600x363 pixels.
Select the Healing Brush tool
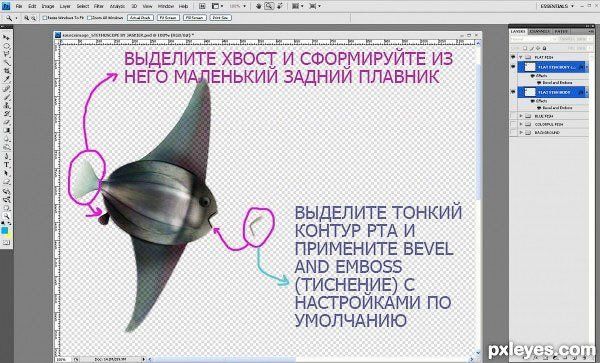coord(7,89)
